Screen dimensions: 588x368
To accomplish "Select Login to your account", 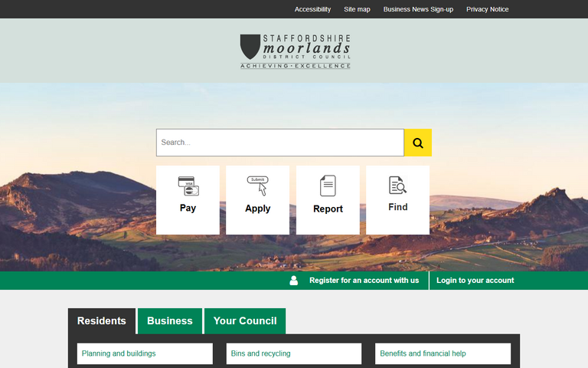I will pyautogui.click(x=475, y=281).
